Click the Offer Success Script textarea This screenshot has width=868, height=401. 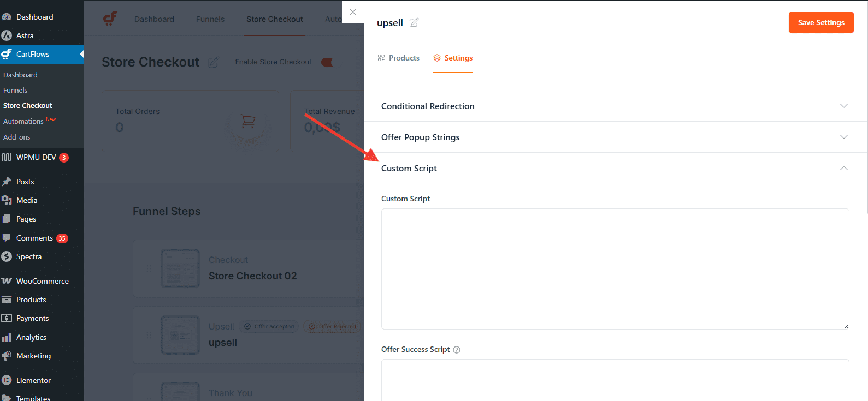[x=615, y=380]
